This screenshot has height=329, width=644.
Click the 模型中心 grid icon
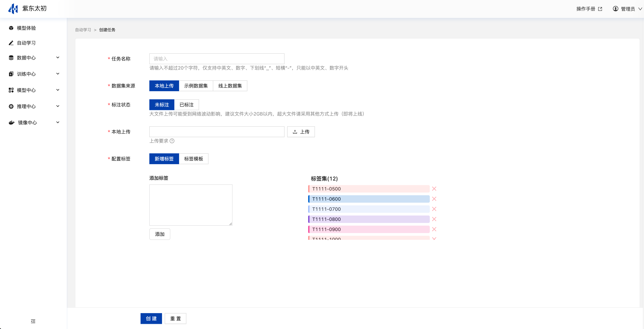(11, 90)
